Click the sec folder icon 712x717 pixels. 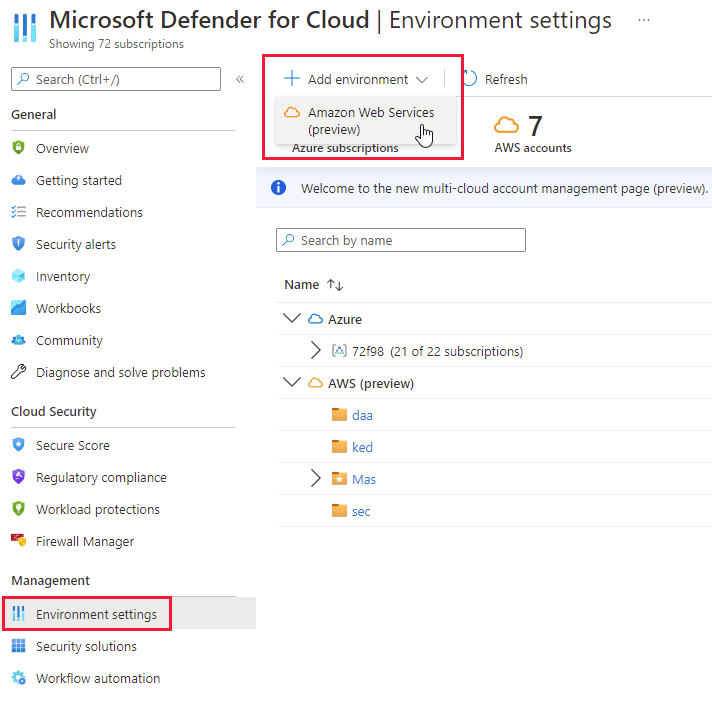339,510
